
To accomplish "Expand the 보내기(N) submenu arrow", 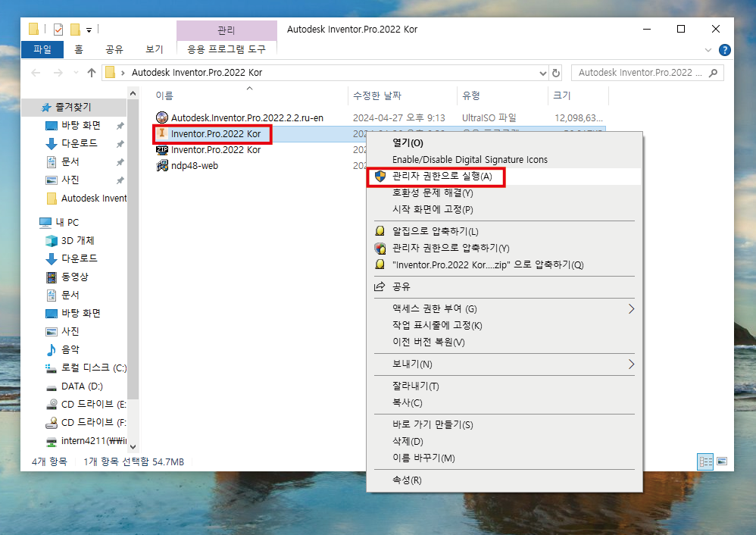I will [631, 364].
